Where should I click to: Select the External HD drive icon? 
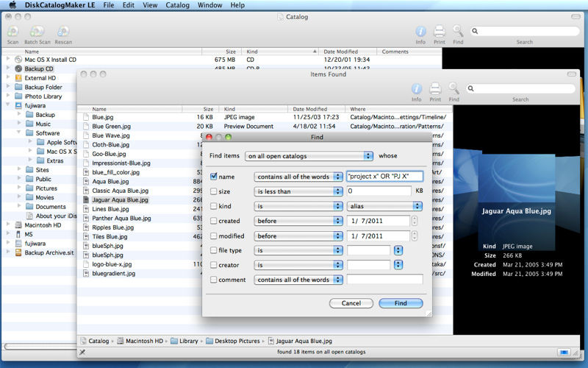[18, 78]
